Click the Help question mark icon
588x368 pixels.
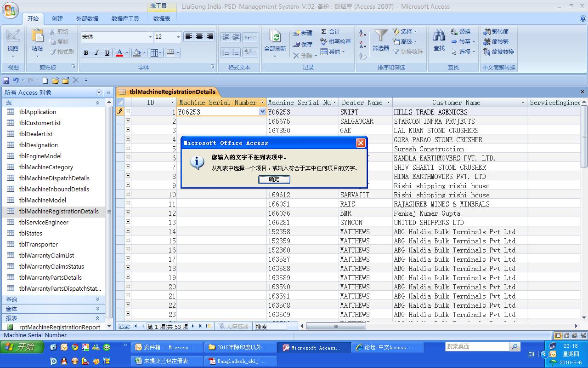(583, 18)
